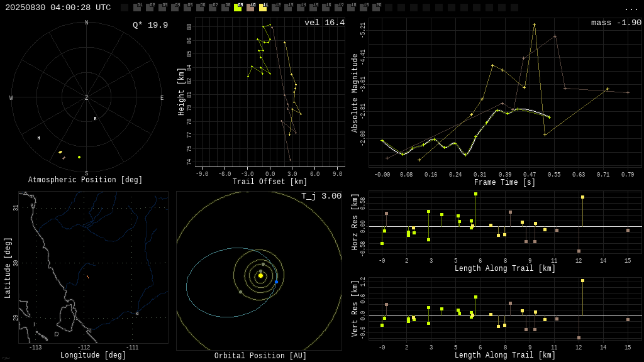Screen dimensions: 644x362
Task: Click the gray station 01 box
Action: click(137, 8)
